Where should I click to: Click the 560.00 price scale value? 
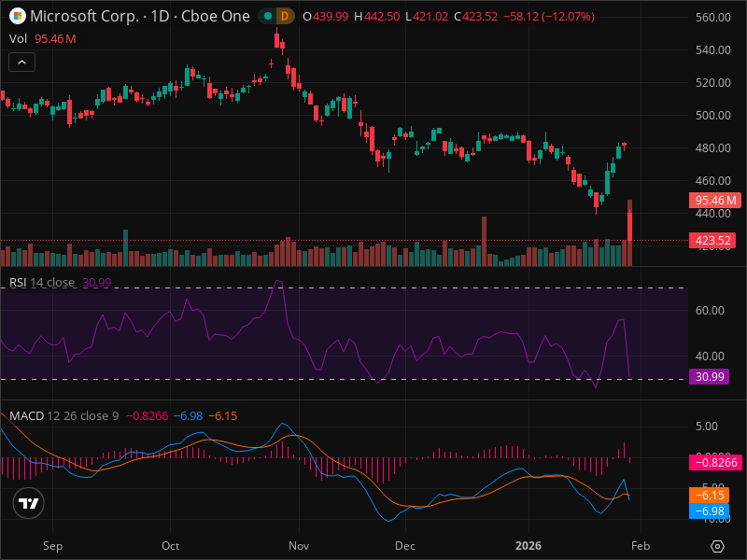[713, 17]
